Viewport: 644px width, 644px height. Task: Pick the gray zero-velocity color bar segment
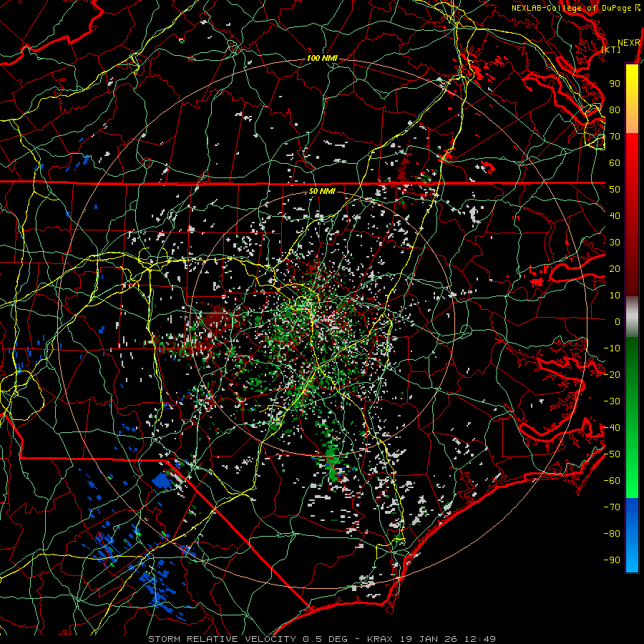(x=632, y=317)
